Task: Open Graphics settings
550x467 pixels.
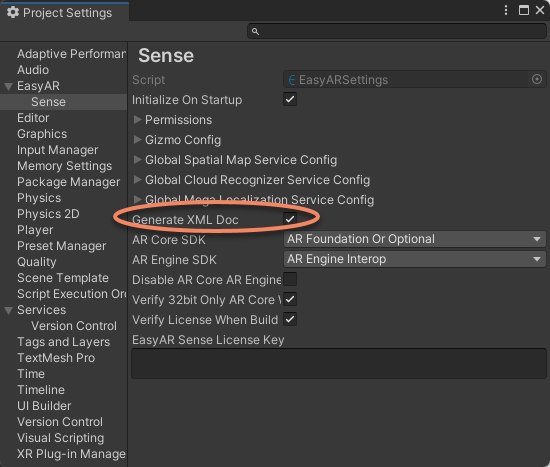Action: point(42,134)
